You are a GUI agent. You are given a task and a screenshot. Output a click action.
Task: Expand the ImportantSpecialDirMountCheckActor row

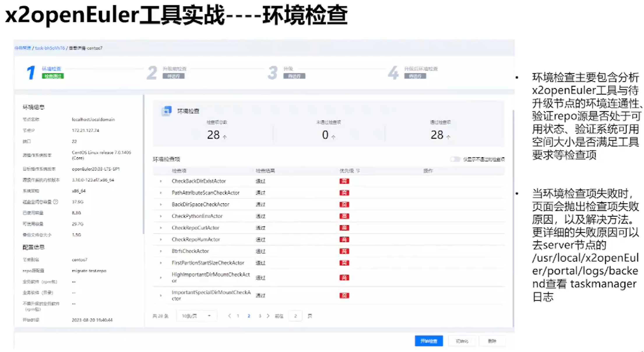point(161,295)
